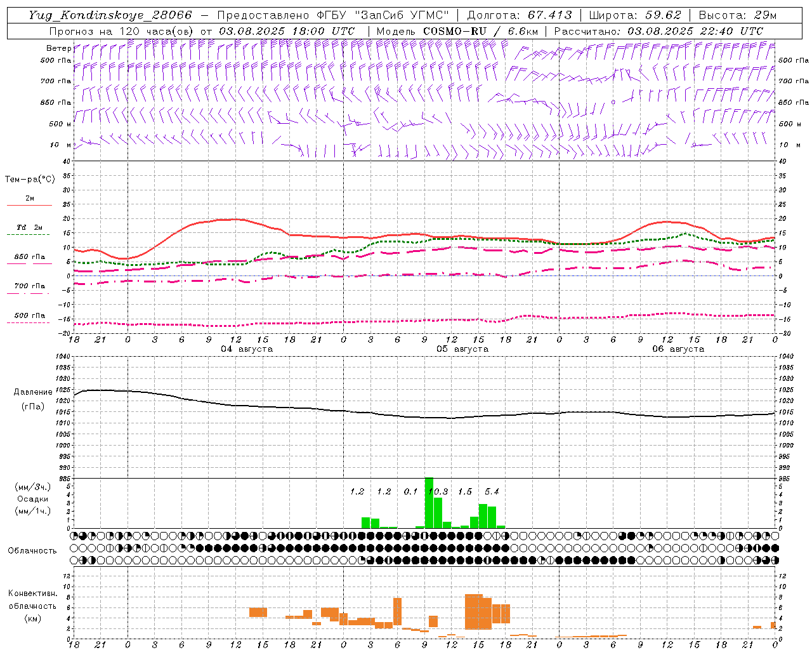The image size is (812, 650).
Task: Click the '5.4' precipitation total
Action: [x=492, y=491]
